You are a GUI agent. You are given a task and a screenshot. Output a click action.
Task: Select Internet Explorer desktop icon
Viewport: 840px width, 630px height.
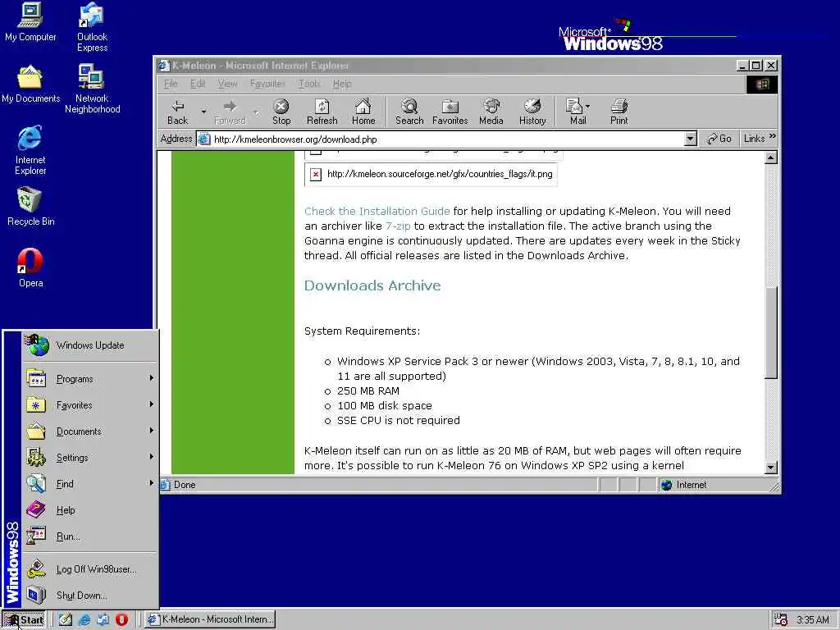(x=30, y=150)
